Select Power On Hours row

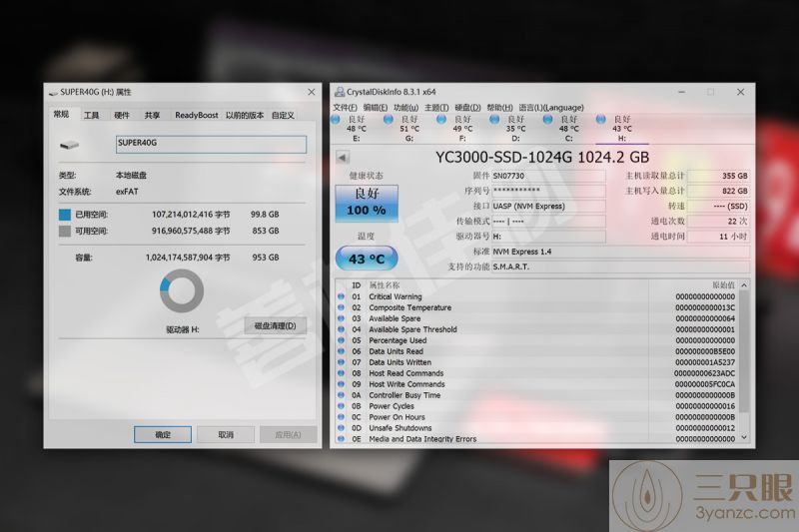click(x=537, y=417)
